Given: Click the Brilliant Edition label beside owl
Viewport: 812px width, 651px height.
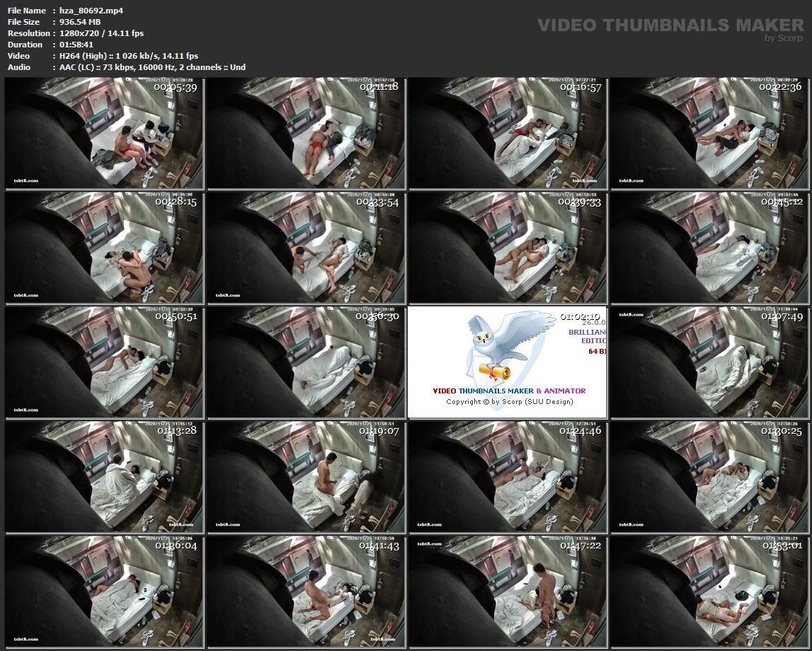Looking at the screenshot, I should coord(587,336).
